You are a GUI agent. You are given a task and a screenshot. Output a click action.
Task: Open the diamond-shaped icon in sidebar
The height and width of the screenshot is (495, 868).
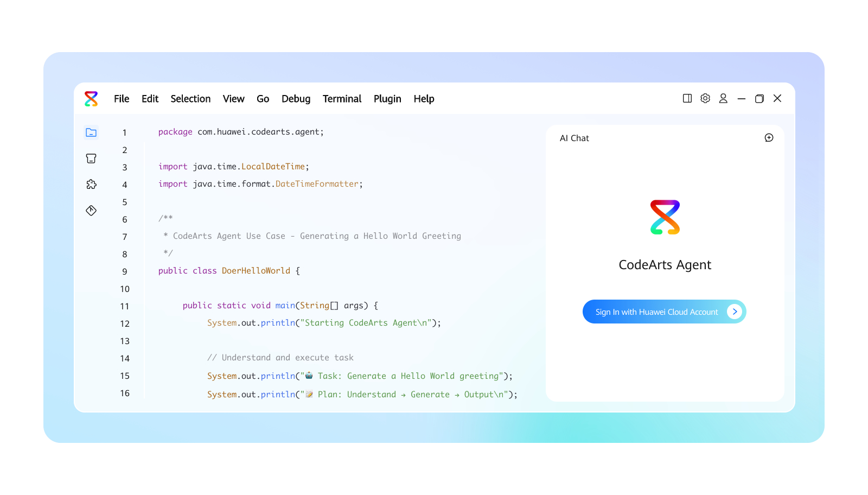[x=91, y=211]
